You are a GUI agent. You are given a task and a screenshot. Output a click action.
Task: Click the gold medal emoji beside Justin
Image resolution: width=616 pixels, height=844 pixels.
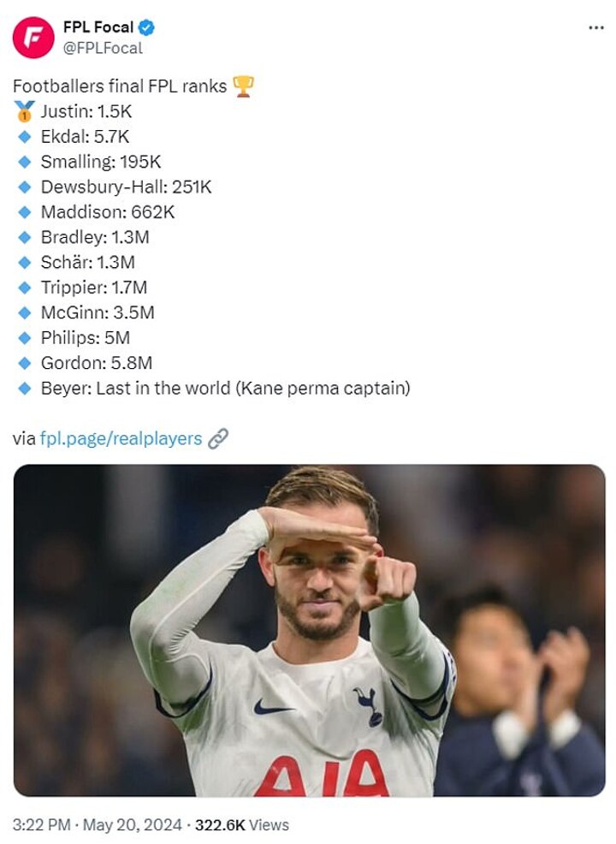click(x=25, y=111)
